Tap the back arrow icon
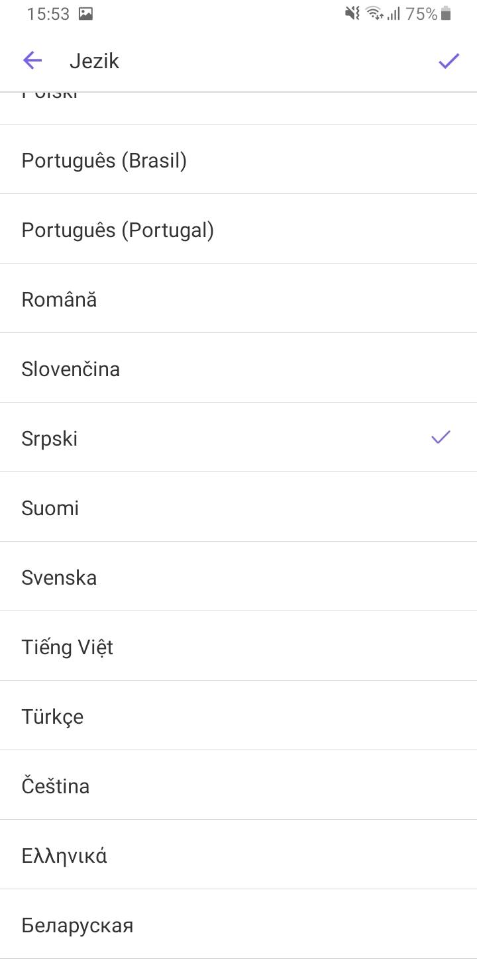Screen dimensions: 477x980 point(32,61)
